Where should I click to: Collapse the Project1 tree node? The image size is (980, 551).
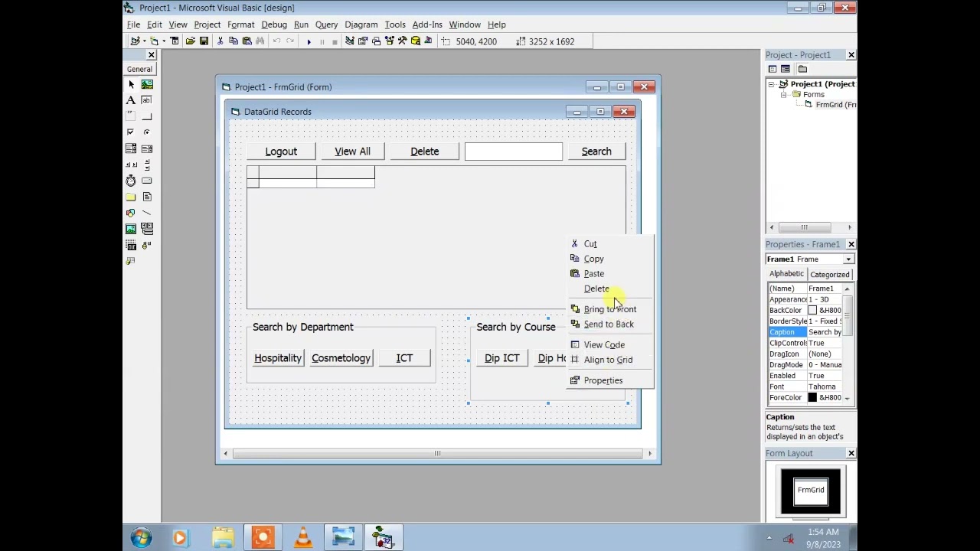772,84
